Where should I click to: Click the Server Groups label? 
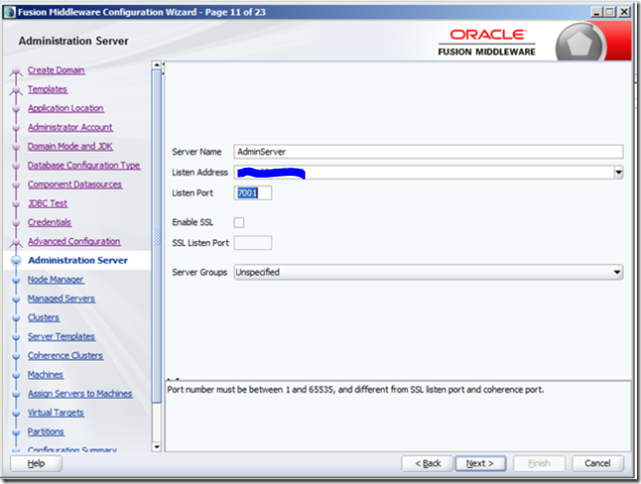coord(199,272)
